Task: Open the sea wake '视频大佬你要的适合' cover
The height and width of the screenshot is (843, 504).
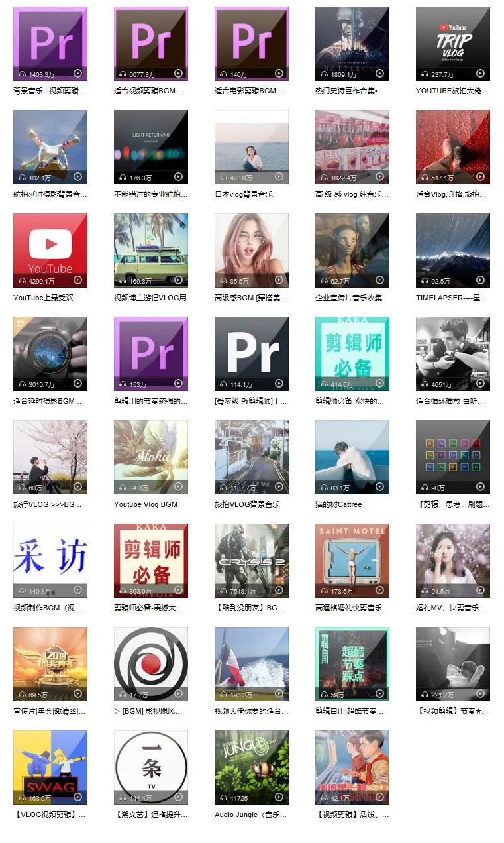Action: 252,664
